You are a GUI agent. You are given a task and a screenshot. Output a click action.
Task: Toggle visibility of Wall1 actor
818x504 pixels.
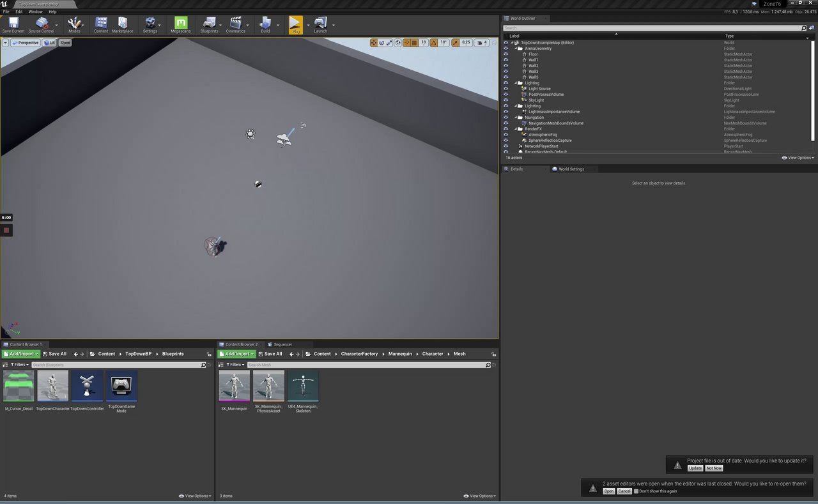click(x=505, y=60)
